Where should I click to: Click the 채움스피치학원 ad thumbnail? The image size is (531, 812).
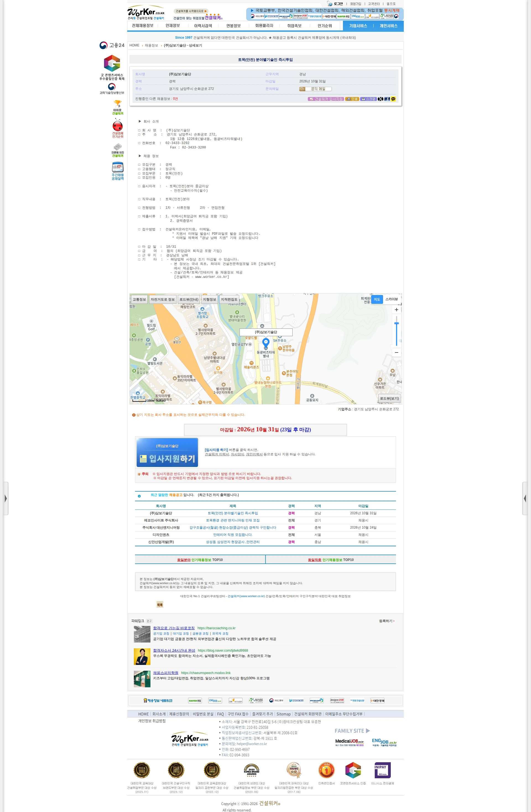tap(142, 679)
